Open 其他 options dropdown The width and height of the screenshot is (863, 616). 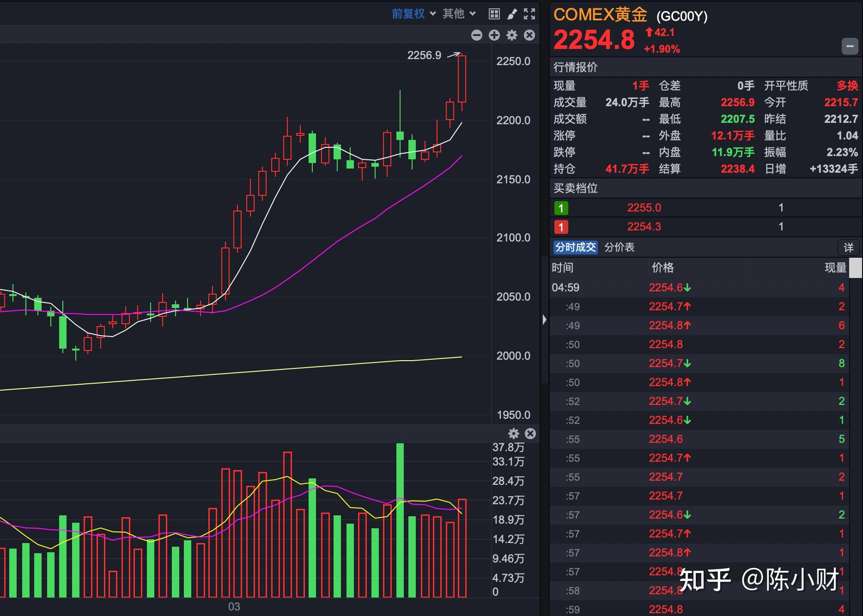coord(459,14)
